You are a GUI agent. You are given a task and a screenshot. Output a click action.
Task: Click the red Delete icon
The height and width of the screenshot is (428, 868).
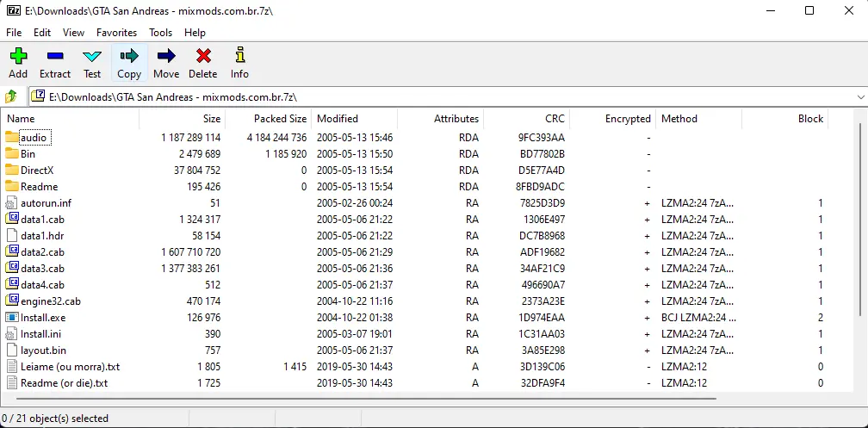coord(203,56)
